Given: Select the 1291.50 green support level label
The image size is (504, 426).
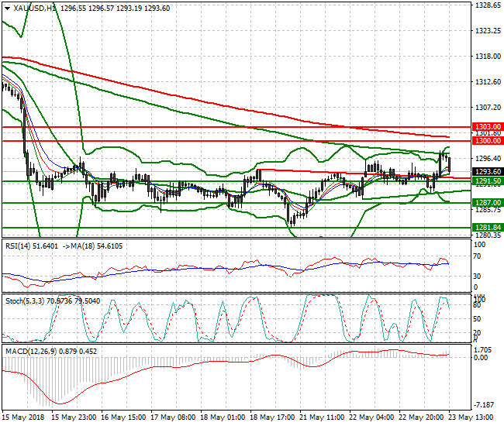Looking at the screenshot, I should tap(488, 181).
